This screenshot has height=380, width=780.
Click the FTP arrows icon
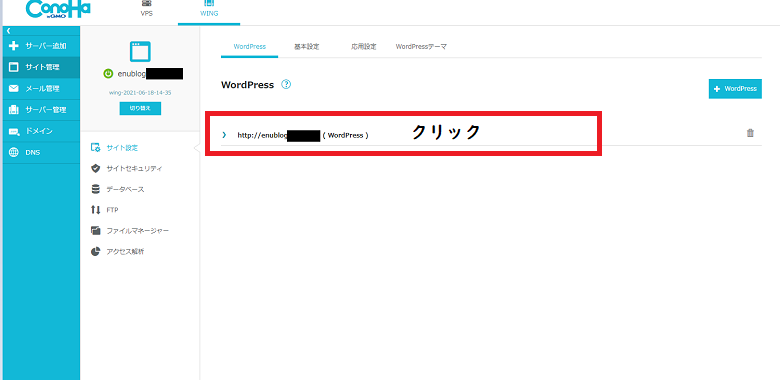point(96,210)
